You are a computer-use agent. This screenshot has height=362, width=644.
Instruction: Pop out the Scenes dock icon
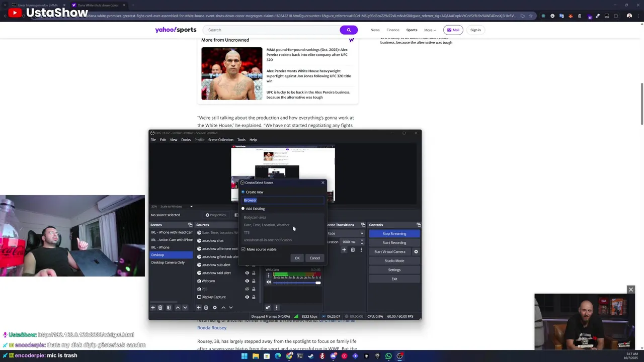coord(190,225)
